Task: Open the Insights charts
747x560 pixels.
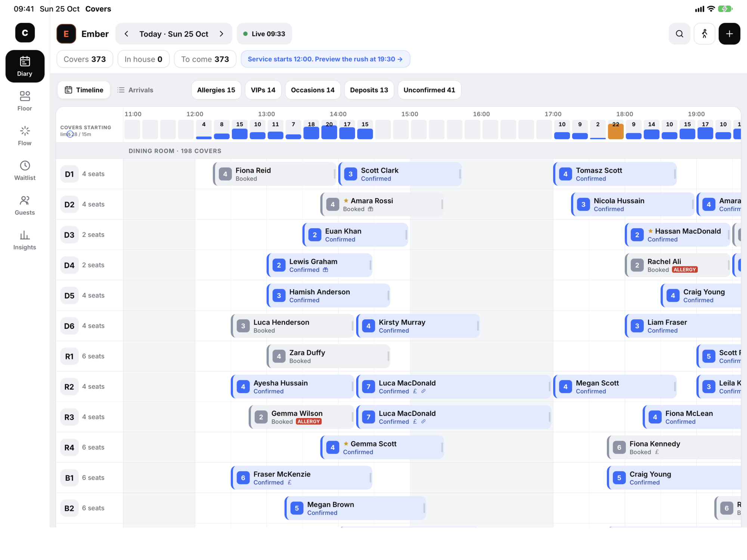Action: tap(25, 240)
